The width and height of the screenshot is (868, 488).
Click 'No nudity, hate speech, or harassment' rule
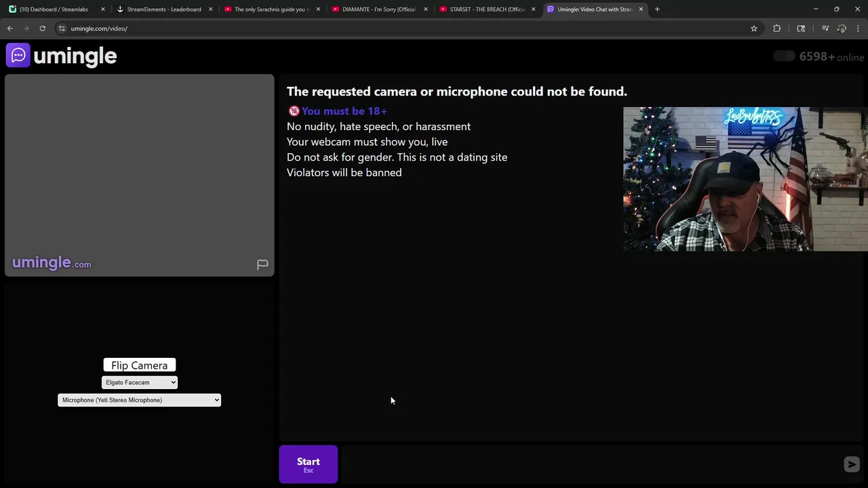click(378, 127)
